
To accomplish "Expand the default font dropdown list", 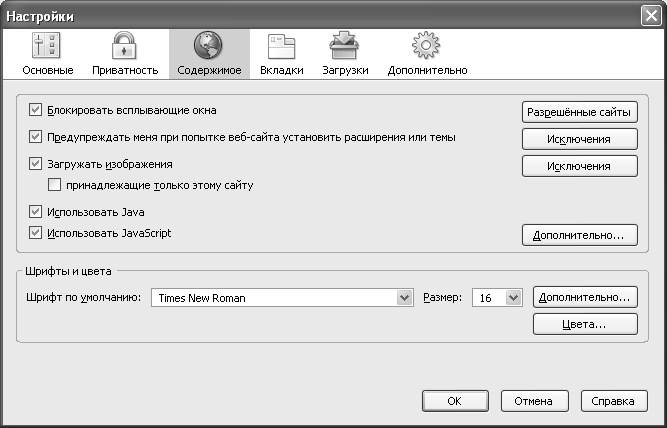I will tap(405, 298).
